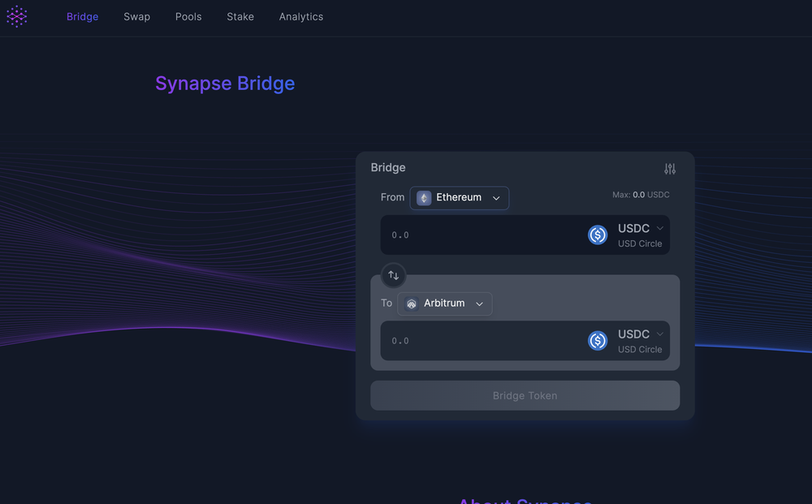Click the Ethereum network icon
This screenshot has width=812, height=504.
[x=424, y=198]
